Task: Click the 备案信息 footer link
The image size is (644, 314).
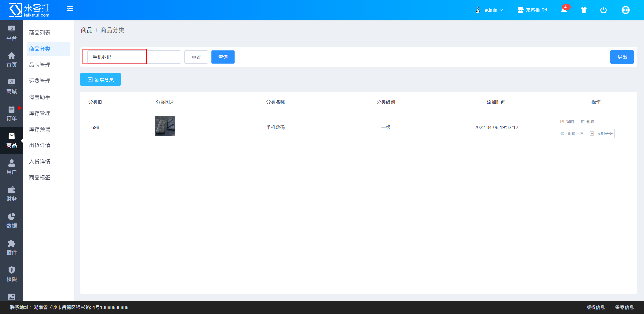Action: coord(625,307)
